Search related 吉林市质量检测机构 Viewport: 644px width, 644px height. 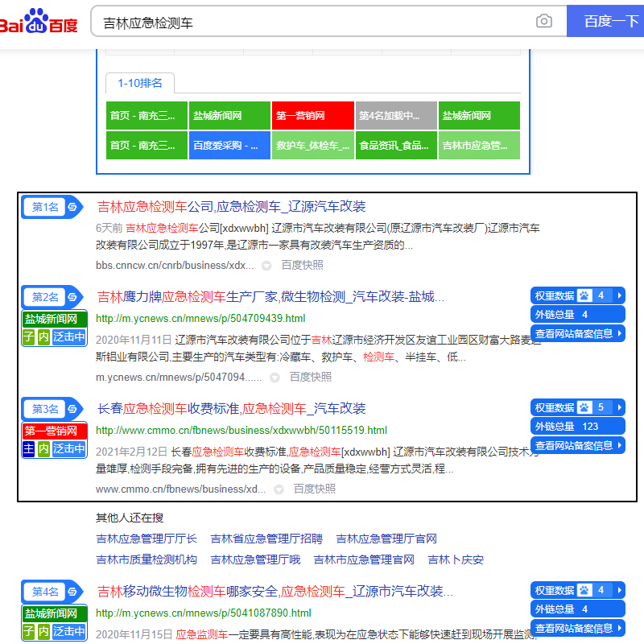coord(147,559)
